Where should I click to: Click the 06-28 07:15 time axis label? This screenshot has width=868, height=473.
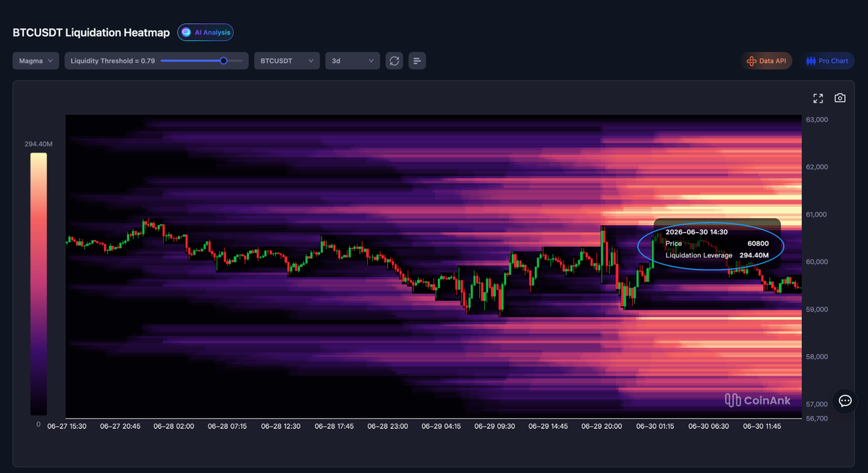click(x=227, y=427)
